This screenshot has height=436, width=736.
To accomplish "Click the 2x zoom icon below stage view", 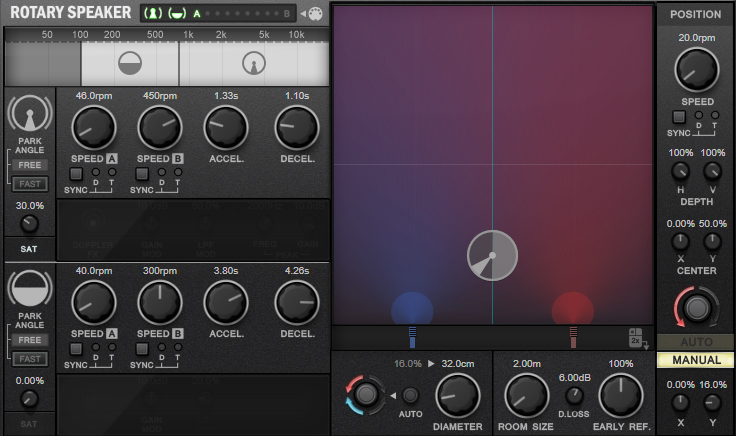I will click(636, 337).
